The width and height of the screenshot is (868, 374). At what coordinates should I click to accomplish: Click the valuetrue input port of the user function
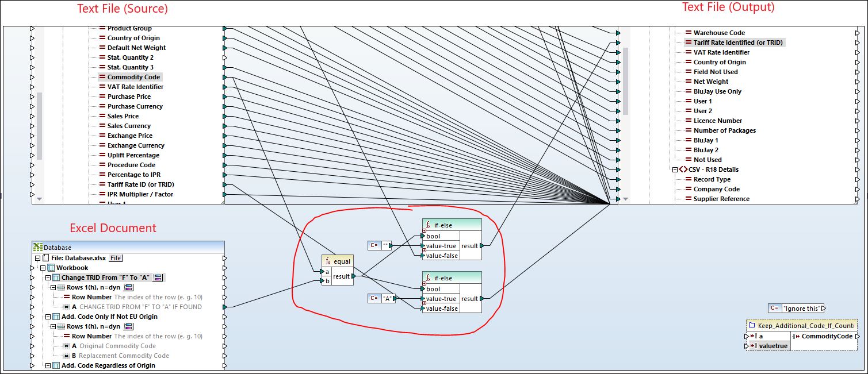pyautogui.click(x=748, y=346)
